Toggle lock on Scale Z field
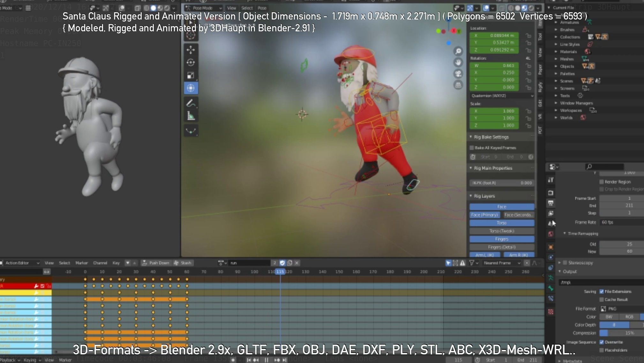Viewport: 644px width, 363px height. (x=528, y=126)
